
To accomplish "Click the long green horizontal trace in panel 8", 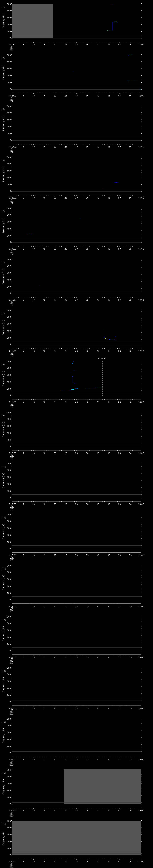I will coord(91,388).
